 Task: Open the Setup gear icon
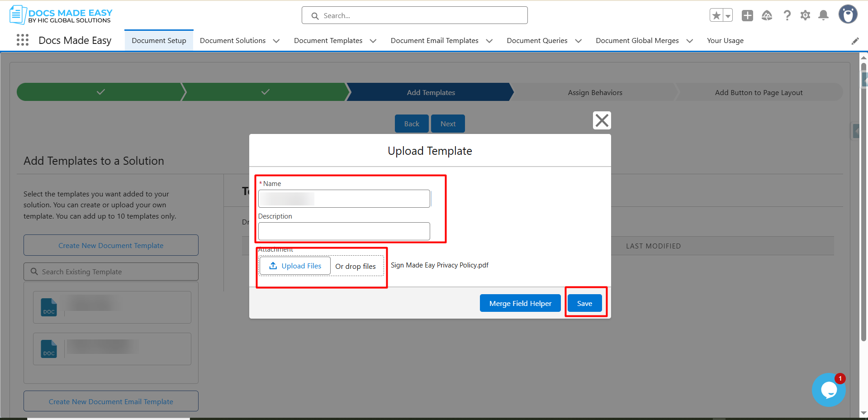pos(805,15)
